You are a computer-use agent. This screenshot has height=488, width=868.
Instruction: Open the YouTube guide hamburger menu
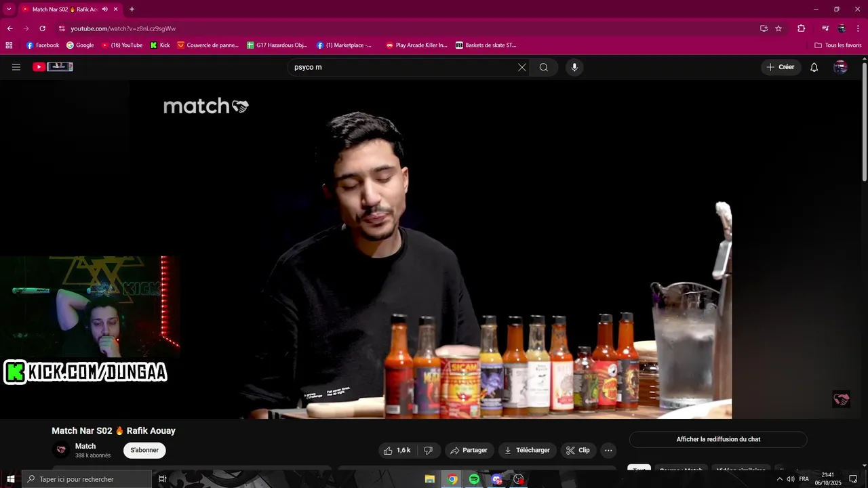16,67
